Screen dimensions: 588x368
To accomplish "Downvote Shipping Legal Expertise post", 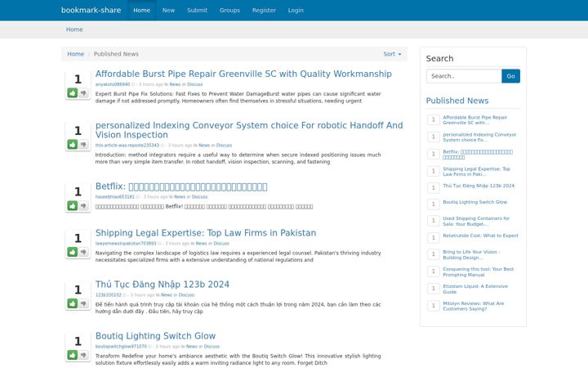I will click(x=83, y=252).
